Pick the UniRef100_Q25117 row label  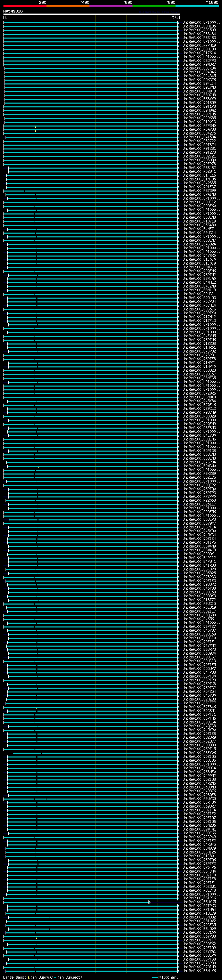199,504
